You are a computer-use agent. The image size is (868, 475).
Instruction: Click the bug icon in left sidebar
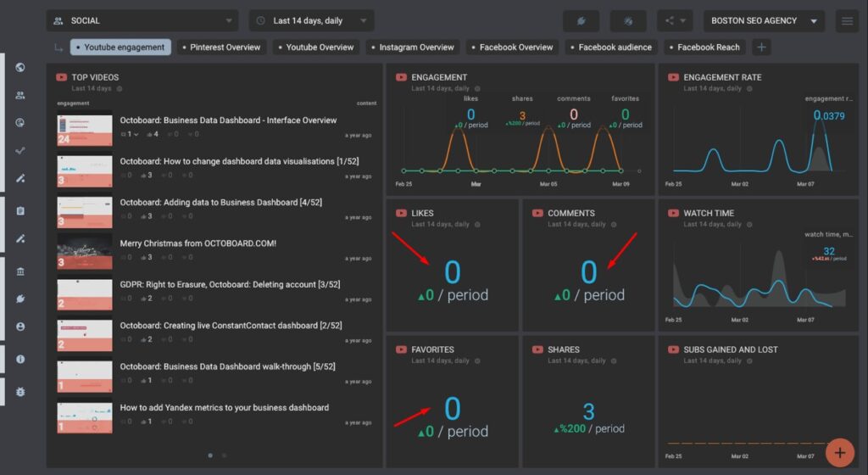point(20,391)
